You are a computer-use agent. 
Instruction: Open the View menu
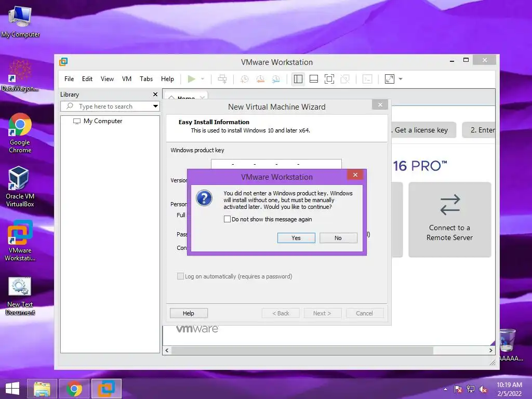pos(107,79)
